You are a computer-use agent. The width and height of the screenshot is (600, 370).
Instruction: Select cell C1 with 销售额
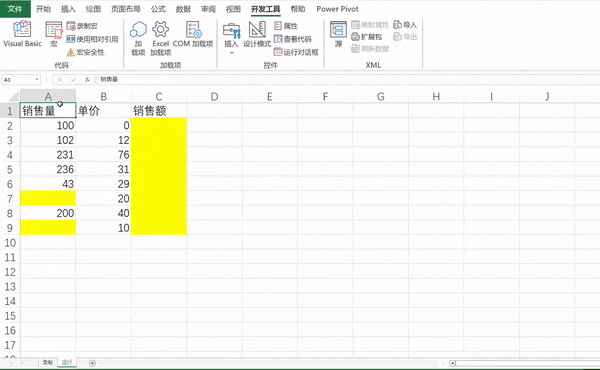point(159,111)
